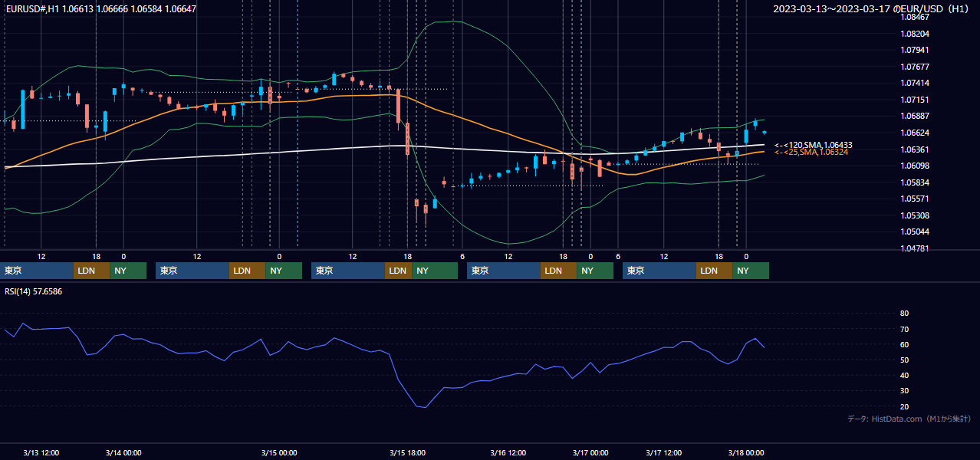Pick the 1.07151 price axis value
This screenshot has height=460, width=980.
[x=915, y=100]
